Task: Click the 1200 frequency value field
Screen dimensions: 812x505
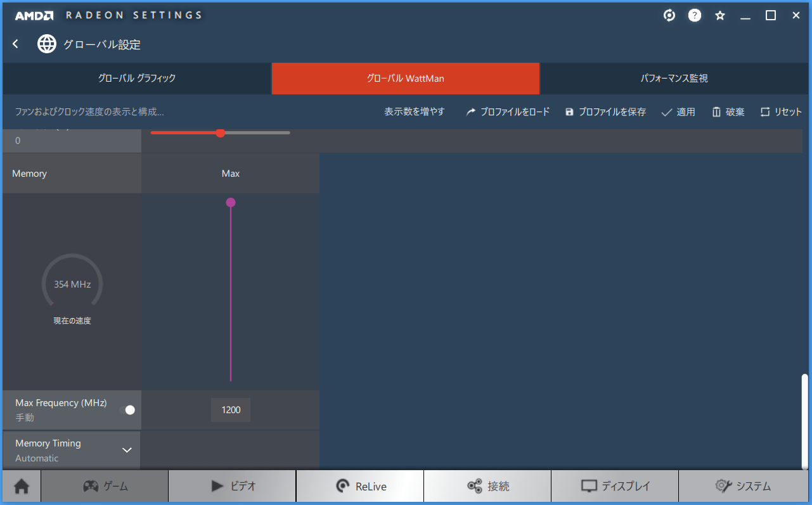Action: (231, 410)
